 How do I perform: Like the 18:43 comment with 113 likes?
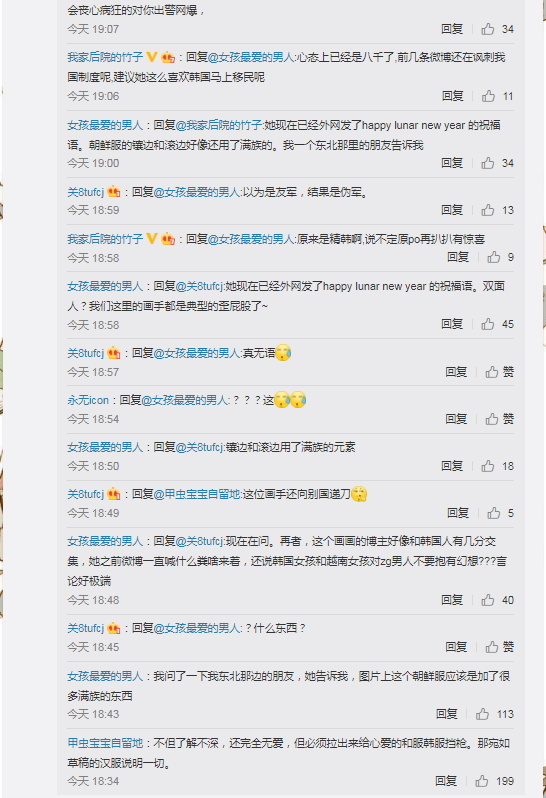pos(482,714)
